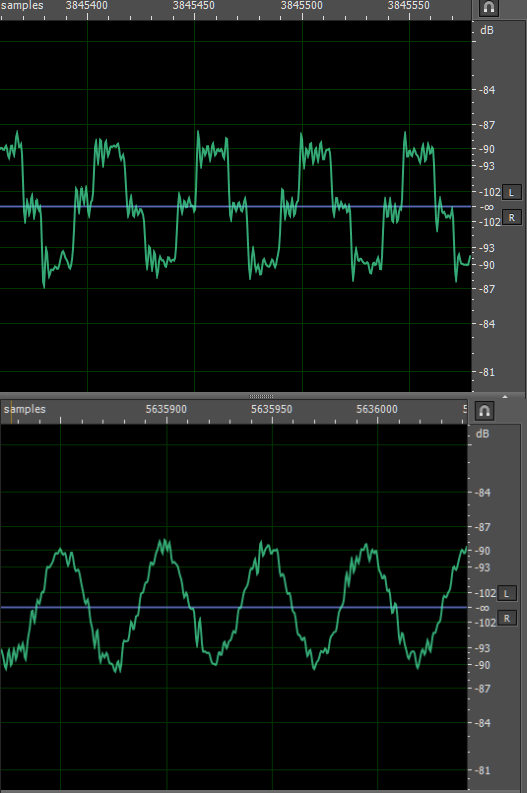Click ruler marker 3845500 on upper timeline
Viewport: 527px width, 793px height.
click(x=302, y=6)
